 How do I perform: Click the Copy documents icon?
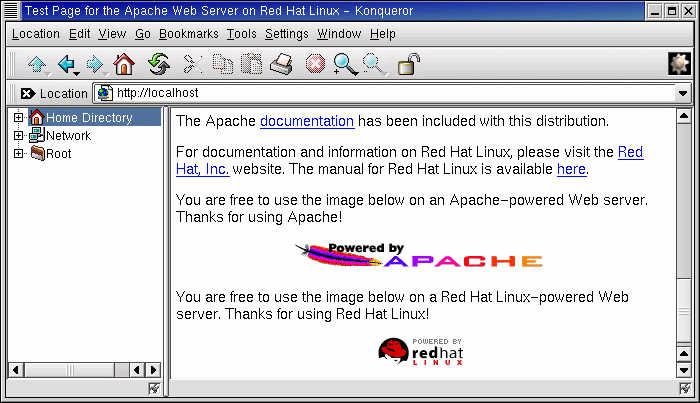point(222,64)
